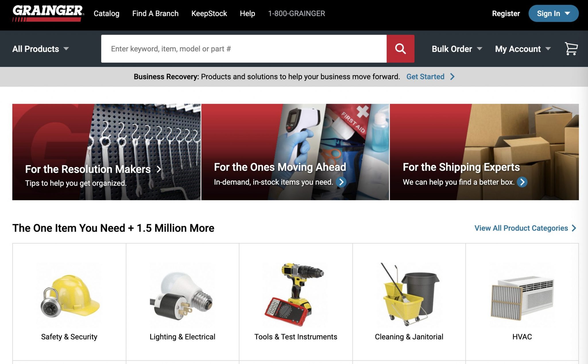
Task: Click For the Ones Moving Ahead heading
Action: (x=280, y=167)
